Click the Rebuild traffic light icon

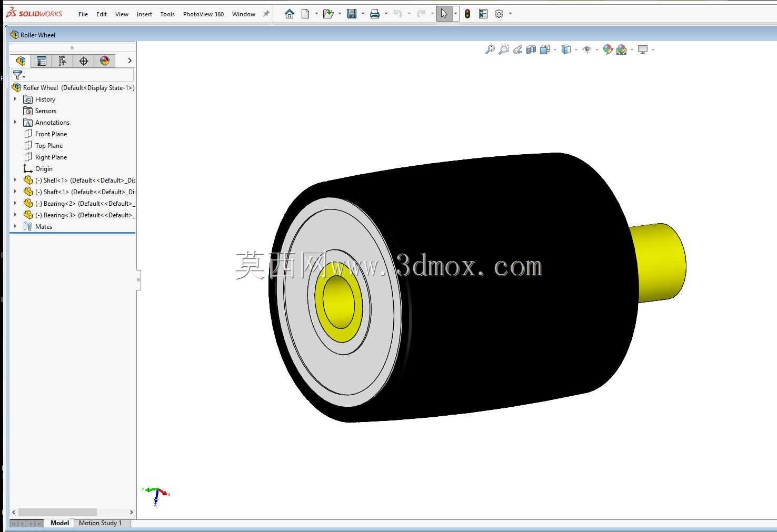(x=467, y=14)
